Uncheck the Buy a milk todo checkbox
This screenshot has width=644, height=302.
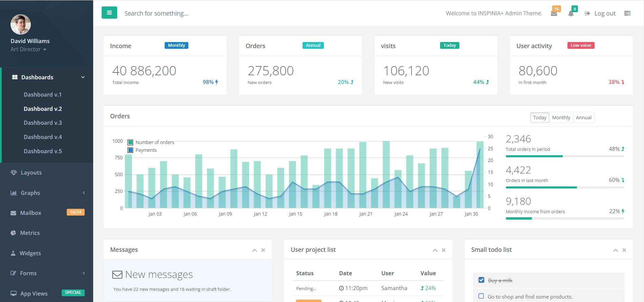pos(481,280)
